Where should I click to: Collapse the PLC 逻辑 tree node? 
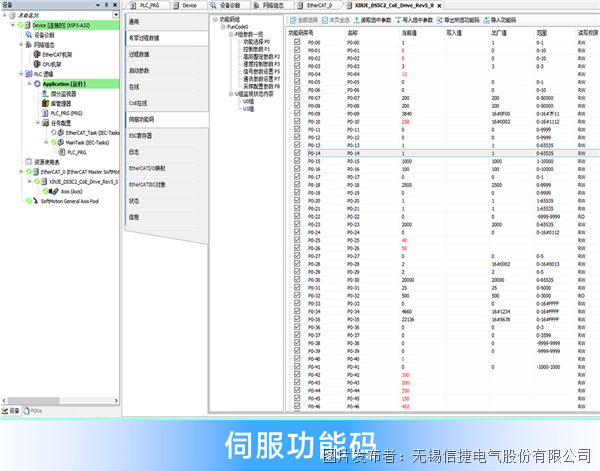pos(21,73)
